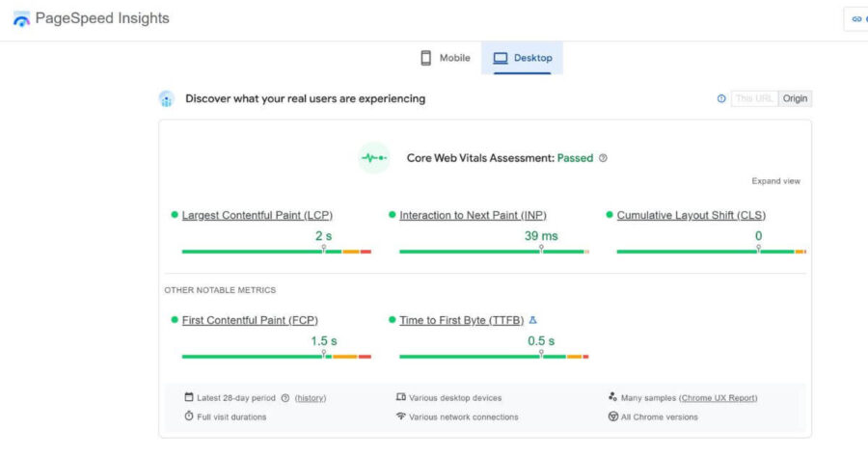Click the stopwatch icon for Full visit durations
Viewport: 868px width, 456px height.
189,416
